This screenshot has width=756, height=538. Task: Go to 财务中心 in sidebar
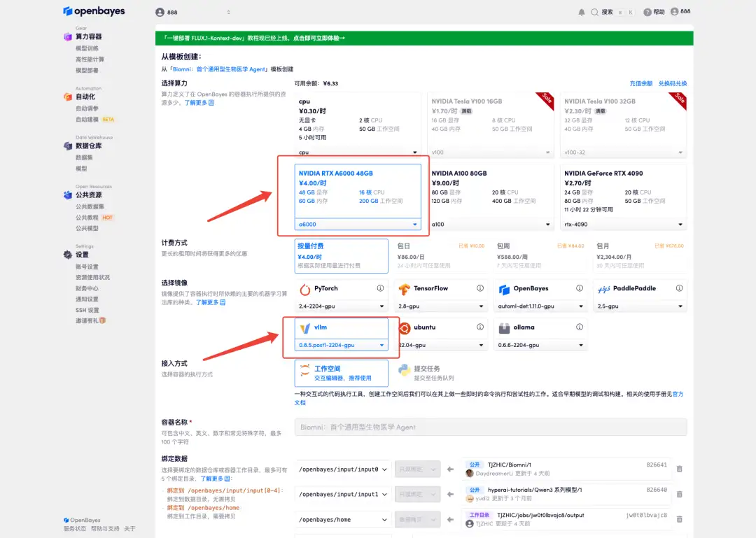coord(87,288)
